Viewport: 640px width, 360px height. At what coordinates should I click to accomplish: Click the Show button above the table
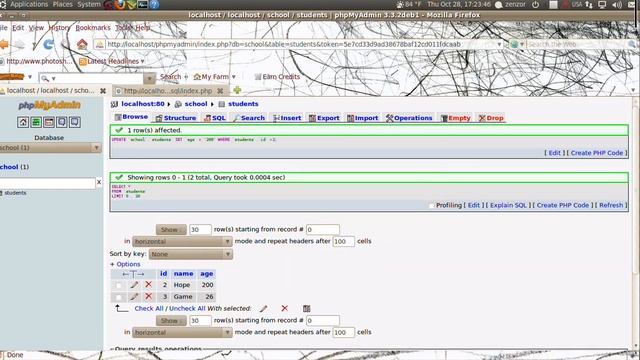coord(171,230)
